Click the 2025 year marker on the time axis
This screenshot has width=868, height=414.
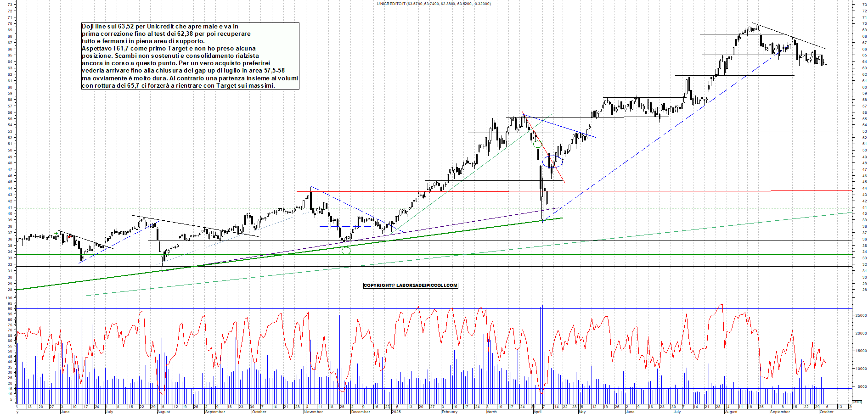point(396,412)
